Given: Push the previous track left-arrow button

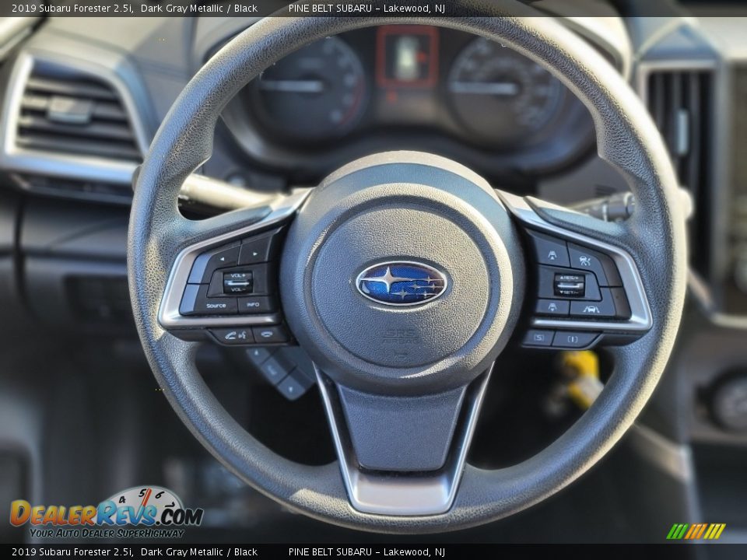Looking at the screenshot, I should (x=221, y=261).
